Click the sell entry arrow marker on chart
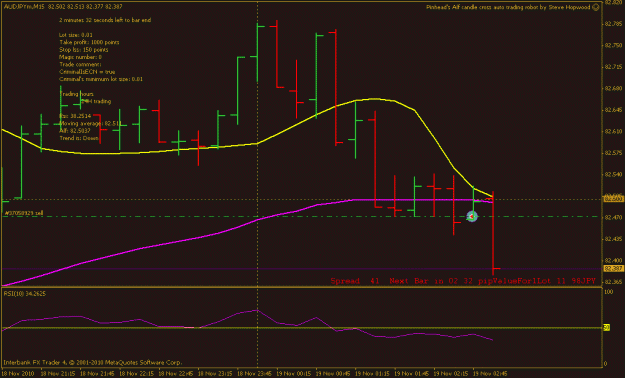This screenshot has height=378, width=625. click(x=472, y=217)
